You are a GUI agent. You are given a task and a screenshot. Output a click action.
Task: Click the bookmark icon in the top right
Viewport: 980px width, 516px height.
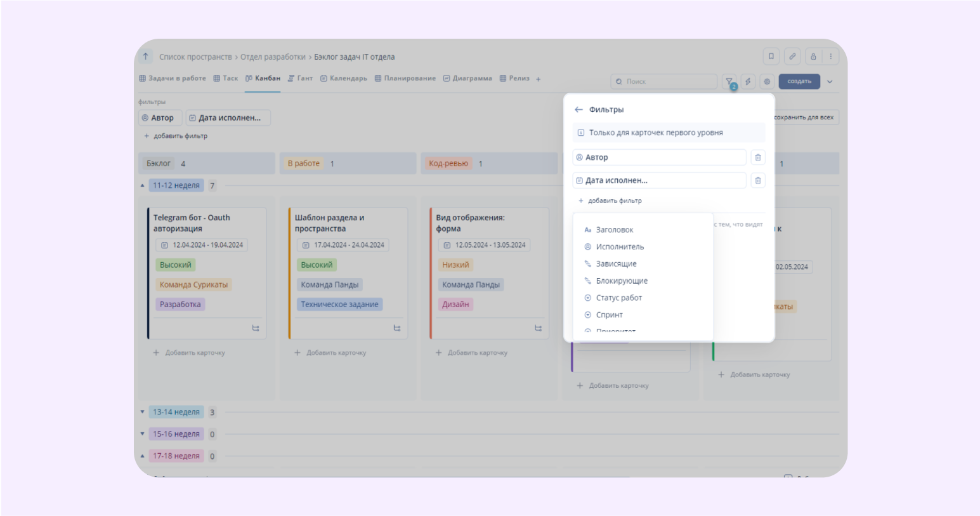click(x=771, y=56)
